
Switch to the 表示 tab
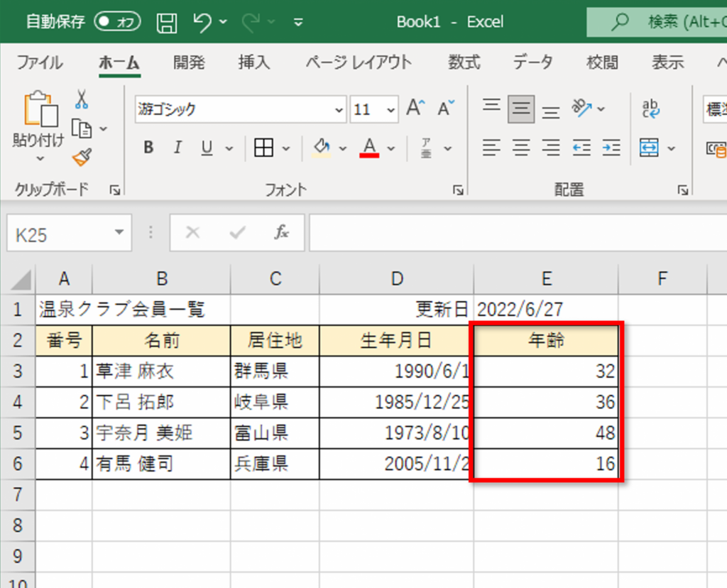pyautogui.click(x=667, y=62)
